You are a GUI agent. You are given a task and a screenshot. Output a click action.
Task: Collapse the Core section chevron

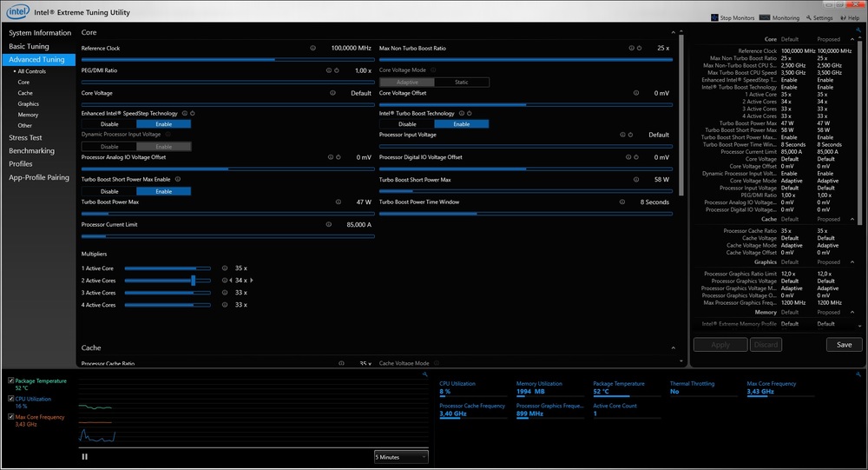[x=674, y=32]
